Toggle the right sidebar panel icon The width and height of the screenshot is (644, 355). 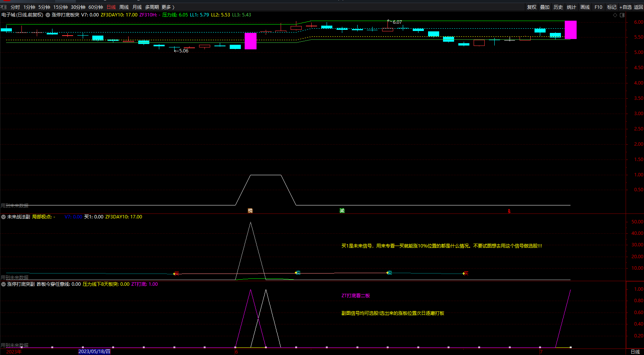622,15
